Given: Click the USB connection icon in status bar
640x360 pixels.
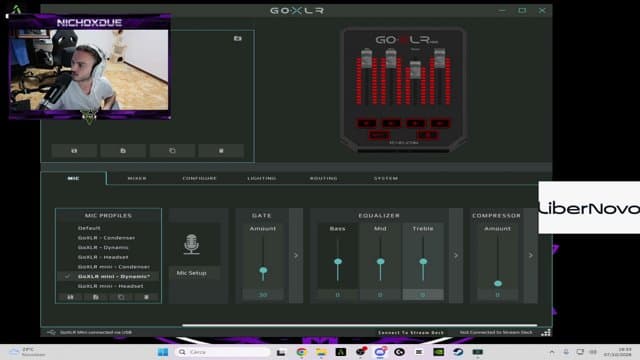Looking at the screenshot, I should (x=51, y=332).
